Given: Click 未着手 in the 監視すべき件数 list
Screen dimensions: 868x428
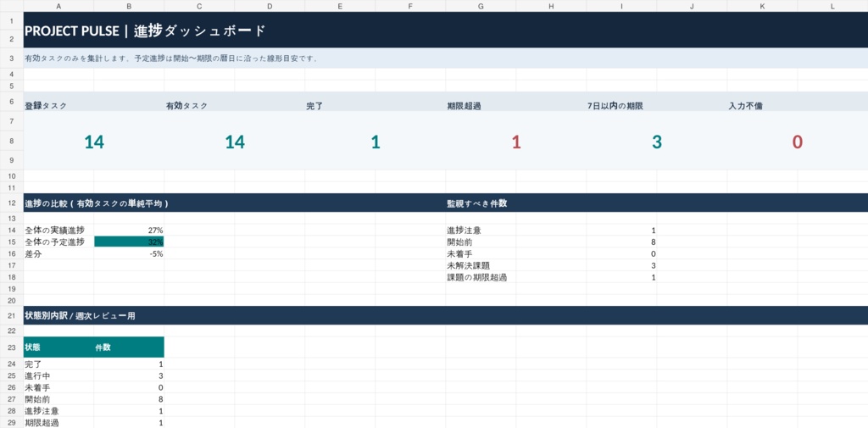Looking at the screenshot, I should 459,253.
